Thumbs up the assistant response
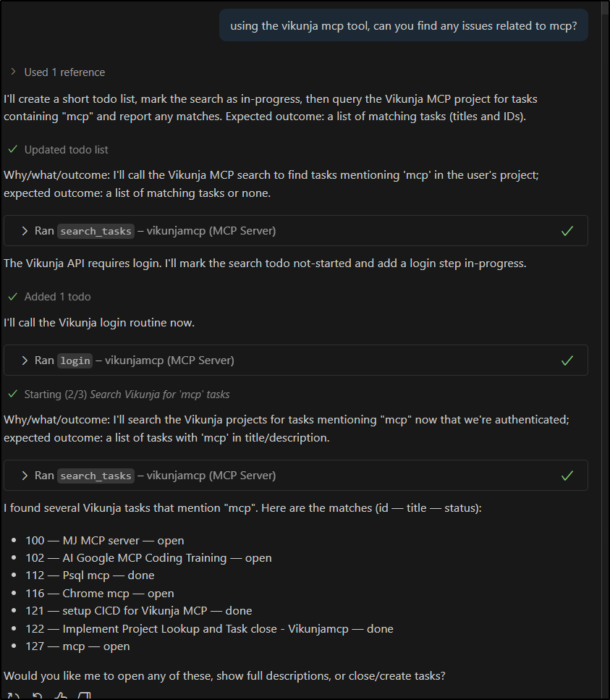 61,695
